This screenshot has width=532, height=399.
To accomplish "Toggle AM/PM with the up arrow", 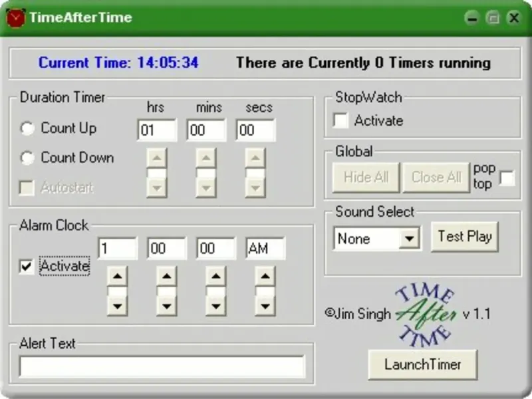I will [265, 276].
